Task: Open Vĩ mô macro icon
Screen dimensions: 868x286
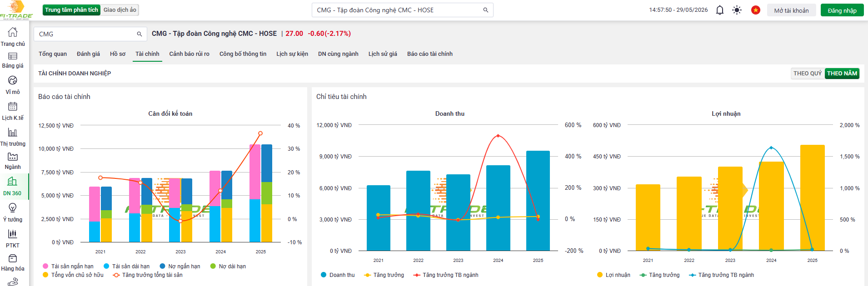Action: (x=13, y=80)
